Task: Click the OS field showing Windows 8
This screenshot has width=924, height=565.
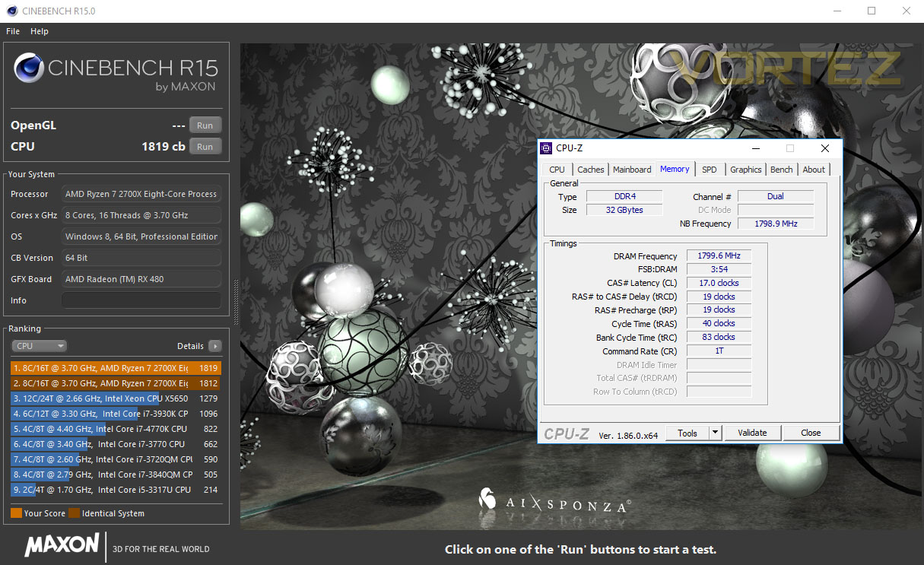Action: pos(141,236)
